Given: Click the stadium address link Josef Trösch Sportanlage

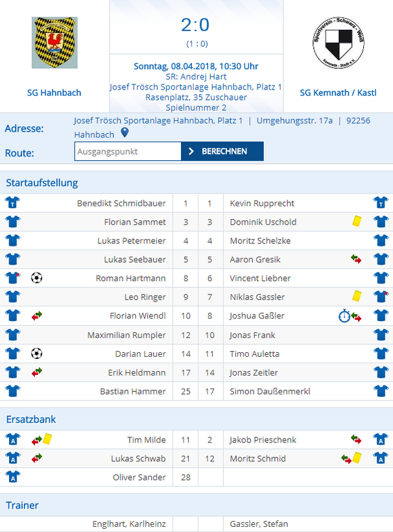Looking at the screenshot, I should 158,121.
